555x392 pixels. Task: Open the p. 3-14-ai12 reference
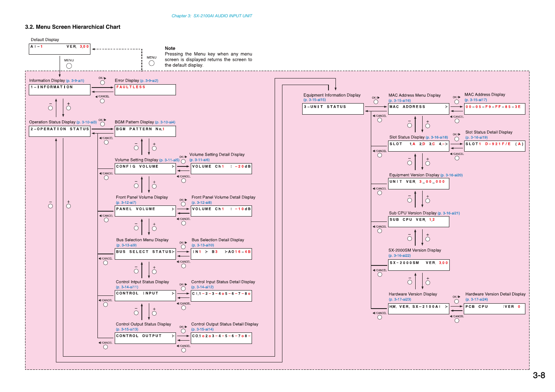(x=202, y=287)
